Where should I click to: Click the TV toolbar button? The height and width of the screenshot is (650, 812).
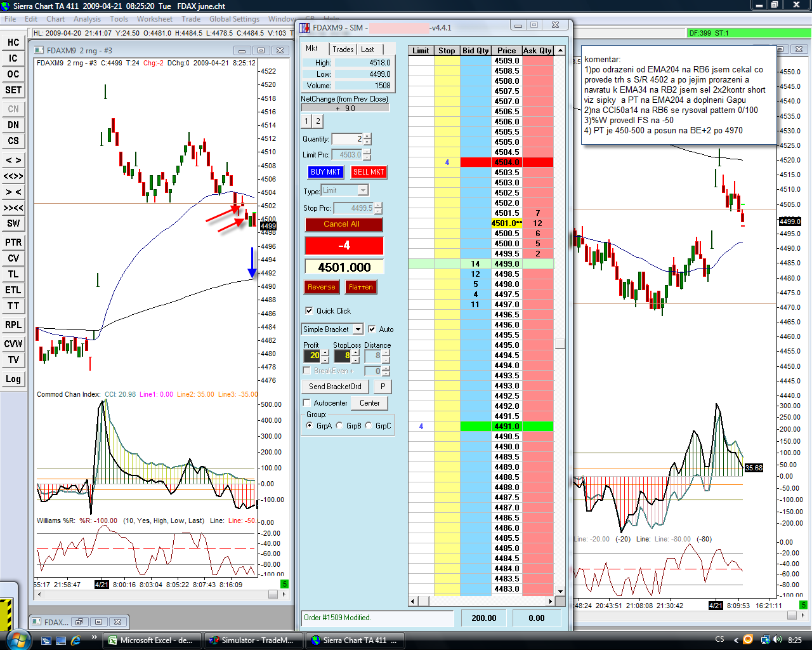pos(13,360)
